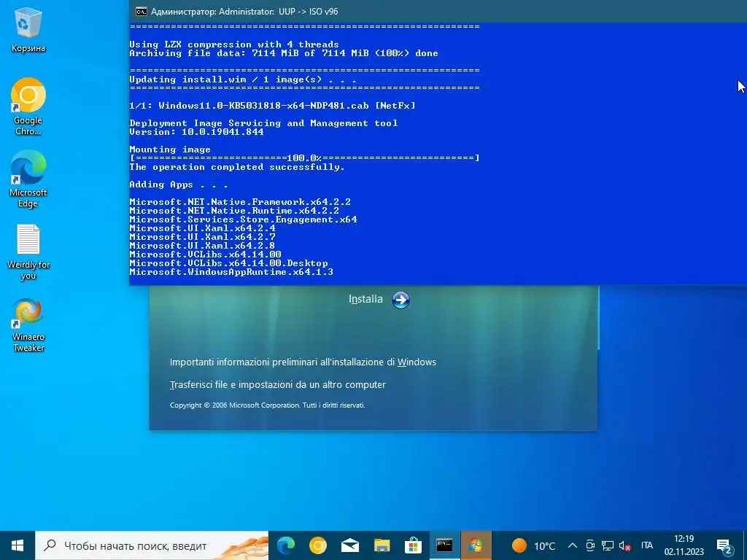
Task: Open the weather widget showing 10°C
Action: [533, 545]
